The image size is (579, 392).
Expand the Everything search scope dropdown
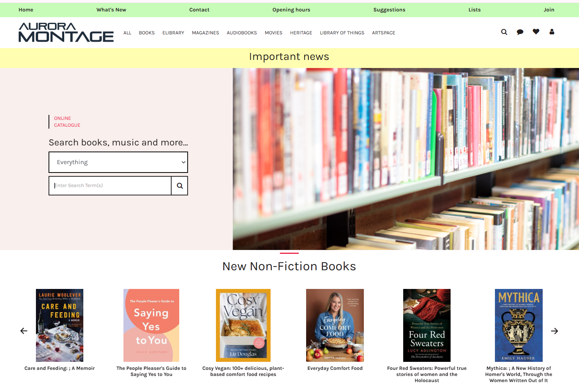[118, 162]
